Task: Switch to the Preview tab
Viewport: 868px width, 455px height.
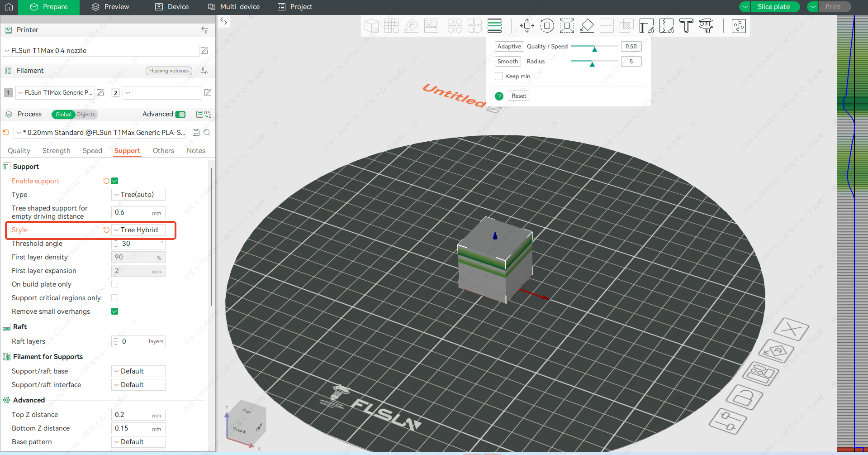Action: [110, 7]
